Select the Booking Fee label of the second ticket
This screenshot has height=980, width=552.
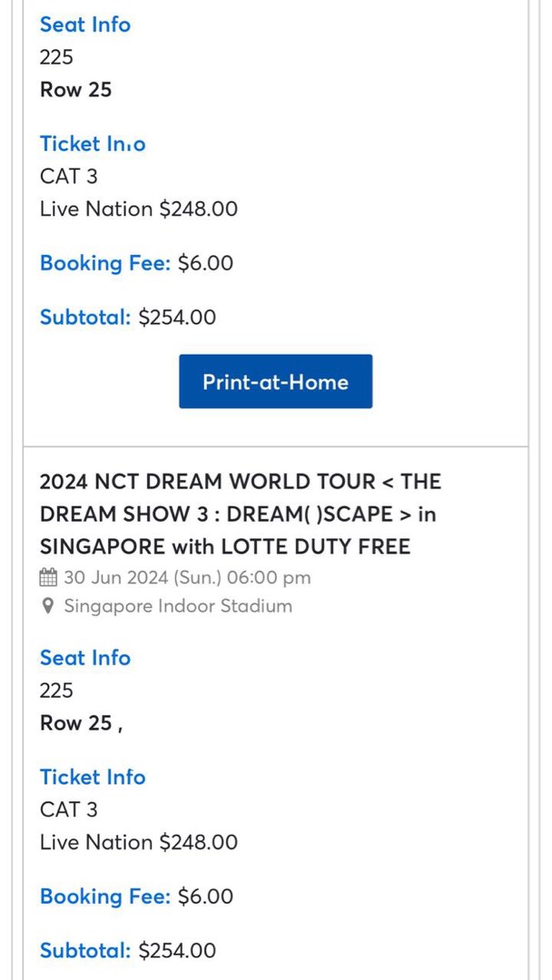tap(104, 897)
